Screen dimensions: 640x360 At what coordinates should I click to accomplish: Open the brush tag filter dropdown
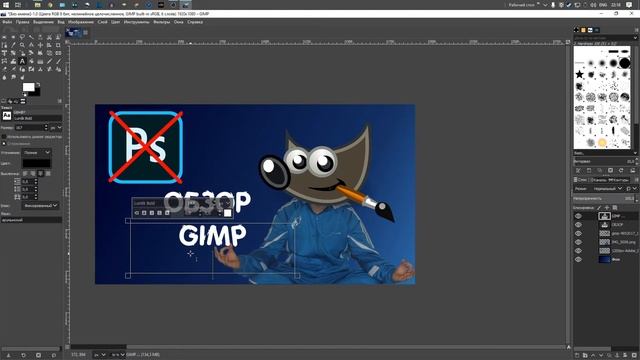635,38
